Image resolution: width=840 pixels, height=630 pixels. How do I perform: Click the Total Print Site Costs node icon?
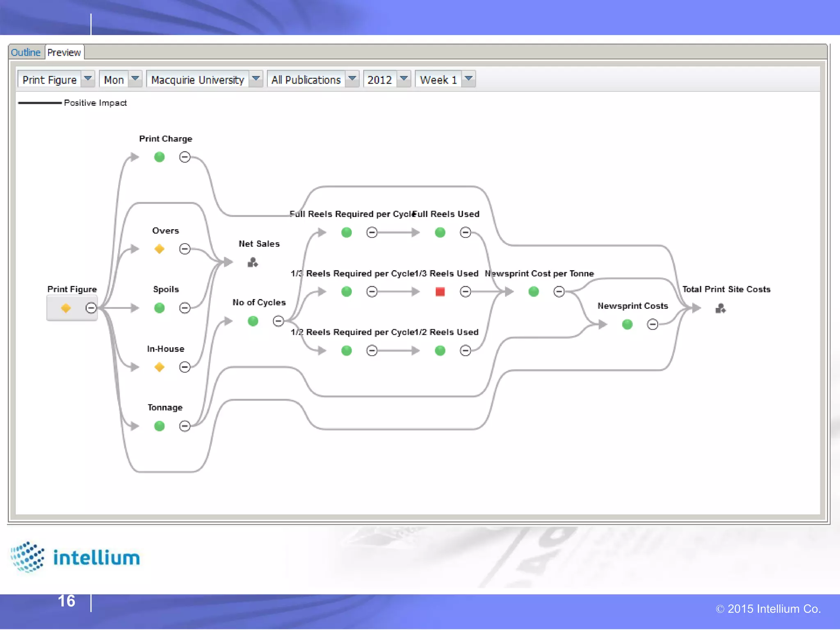point(720,308)
